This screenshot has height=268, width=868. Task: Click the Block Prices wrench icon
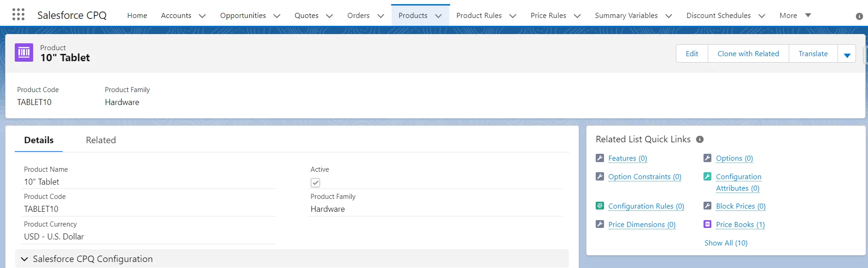click(708, 206)
